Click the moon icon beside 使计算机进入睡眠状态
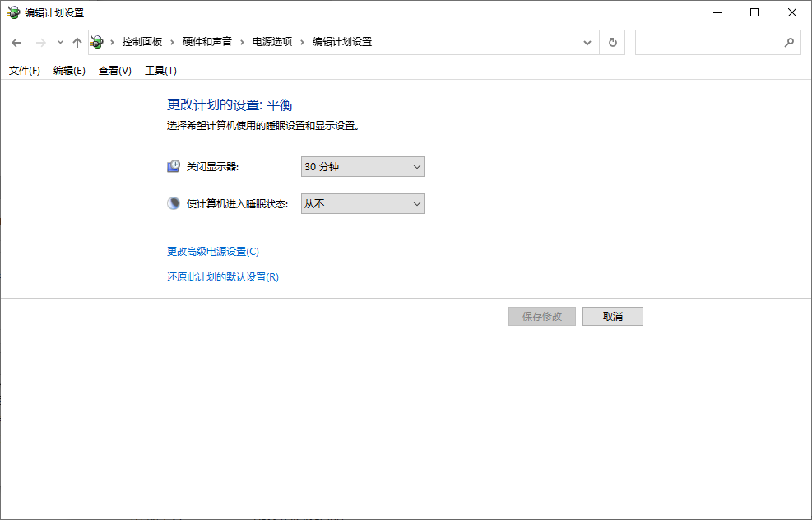Image resolution: width=812 pixels, height=520 pixels. 174,203
